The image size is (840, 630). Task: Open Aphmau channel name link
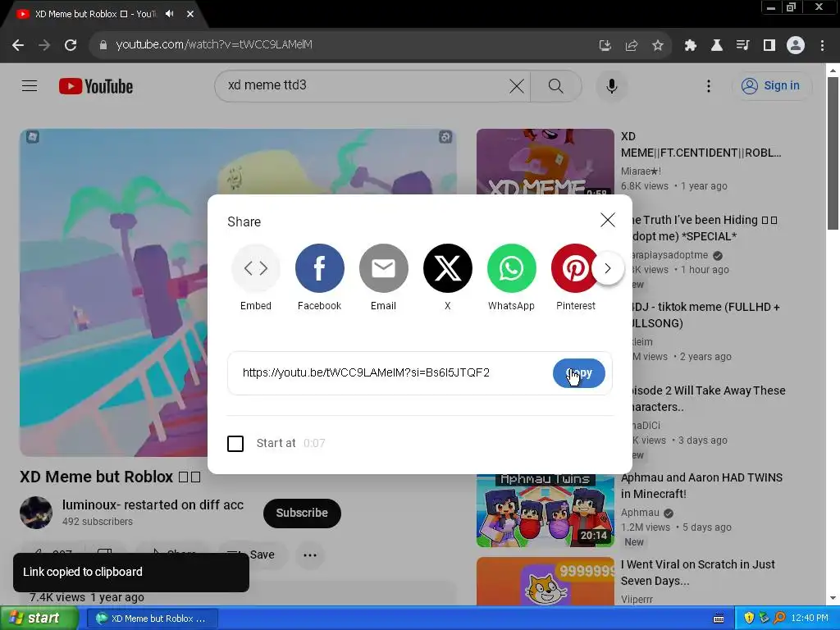pos(640,513)
